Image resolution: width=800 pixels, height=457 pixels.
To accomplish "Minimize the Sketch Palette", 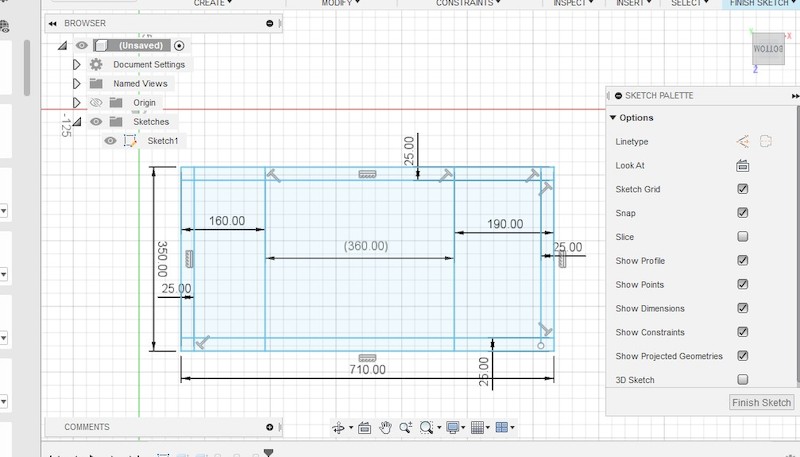I will (618, 95).
